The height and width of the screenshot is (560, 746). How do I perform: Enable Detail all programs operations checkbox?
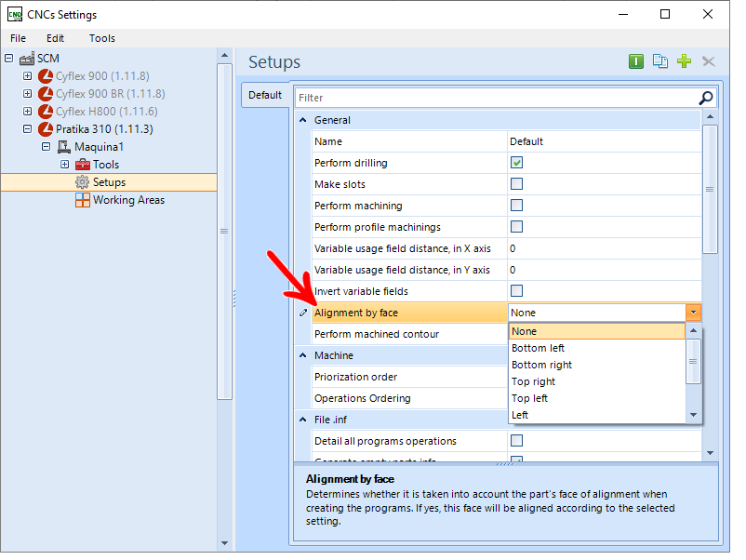[516, 441]
